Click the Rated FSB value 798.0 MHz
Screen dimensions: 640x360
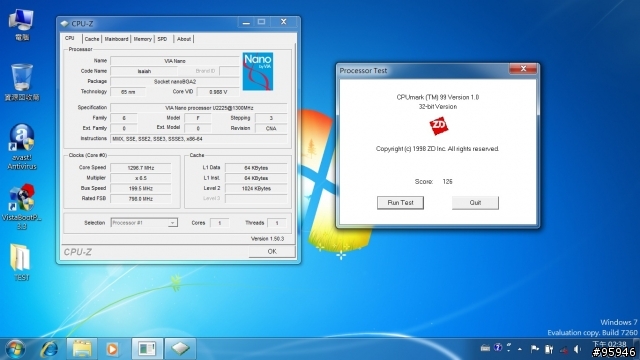pos(141,199)
